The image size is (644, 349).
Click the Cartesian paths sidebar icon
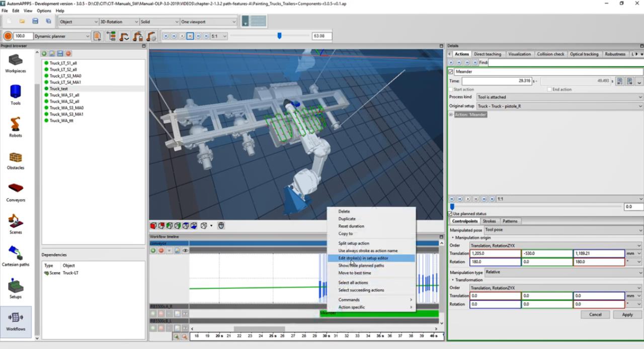tap(15, 255)
